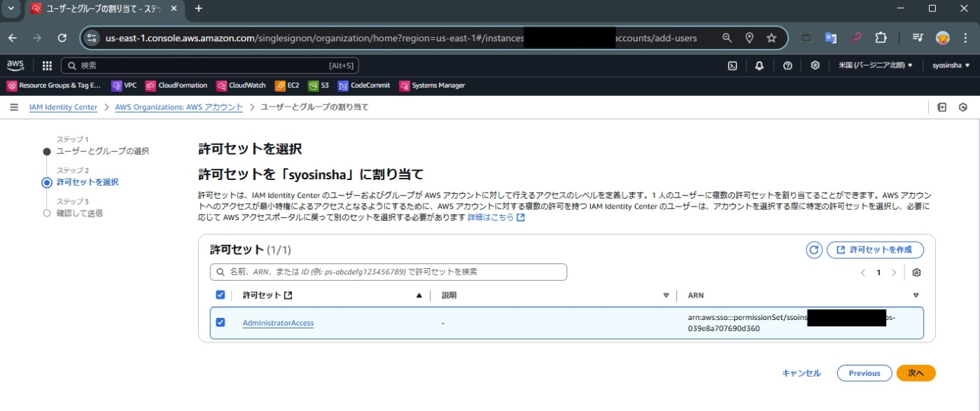Open the location permission icon
The width and height of the screenshot is (980, 411).
click(749, 38)
